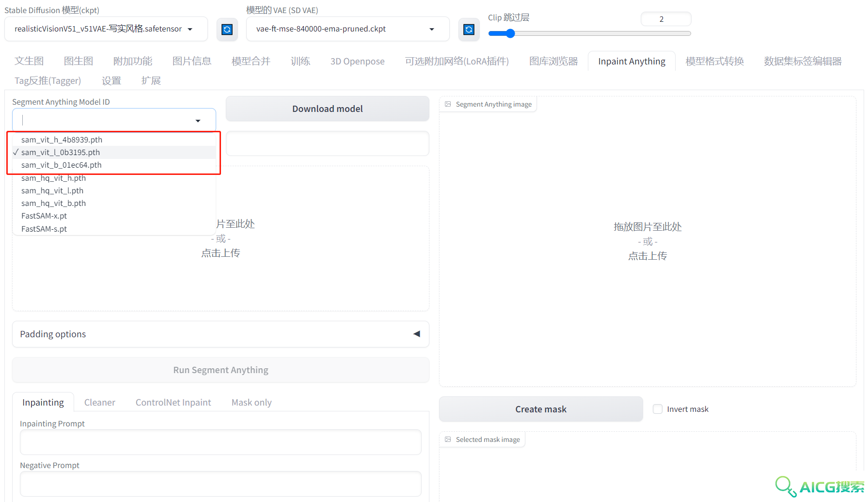Choose sam_hq_vit_l.pth model
This screenshot has height=502, width=868.
coord(114,190)
